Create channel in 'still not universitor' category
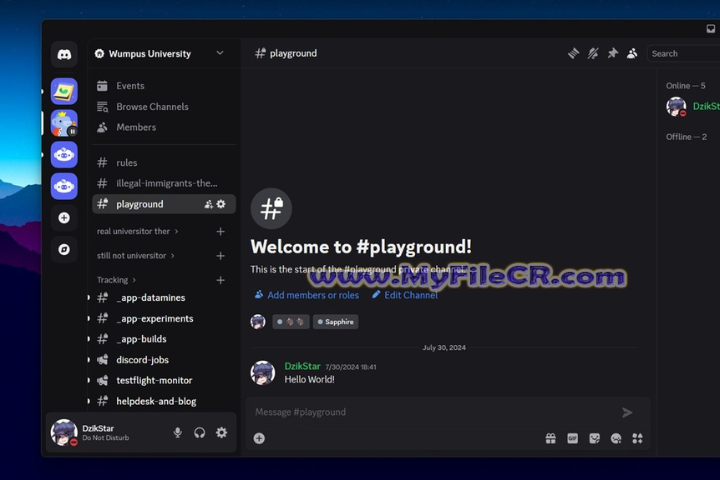720x480 pixels. [x=220, y=256]
